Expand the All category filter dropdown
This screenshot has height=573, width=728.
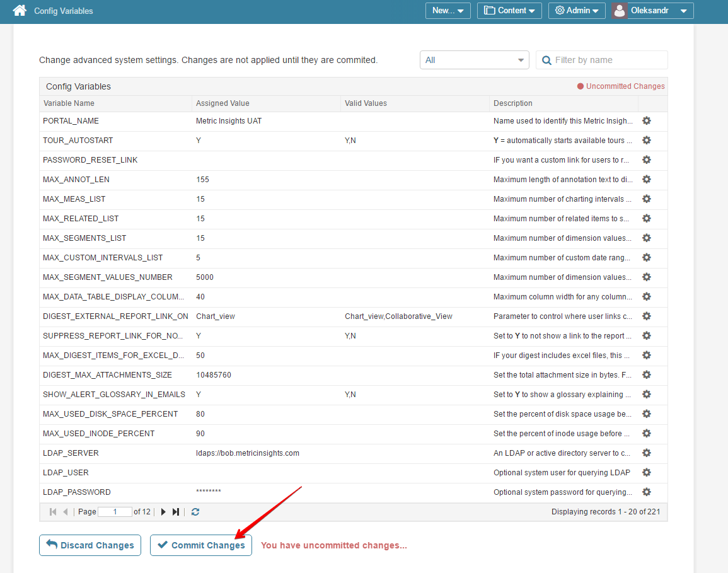tap(475, 60)
